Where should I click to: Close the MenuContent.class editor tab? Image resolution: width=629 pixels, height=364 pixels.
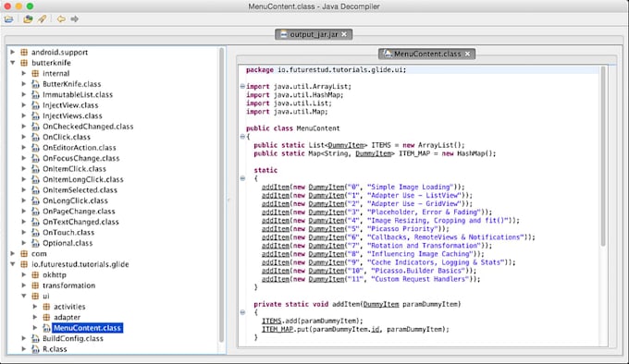[x=467, y=54]
